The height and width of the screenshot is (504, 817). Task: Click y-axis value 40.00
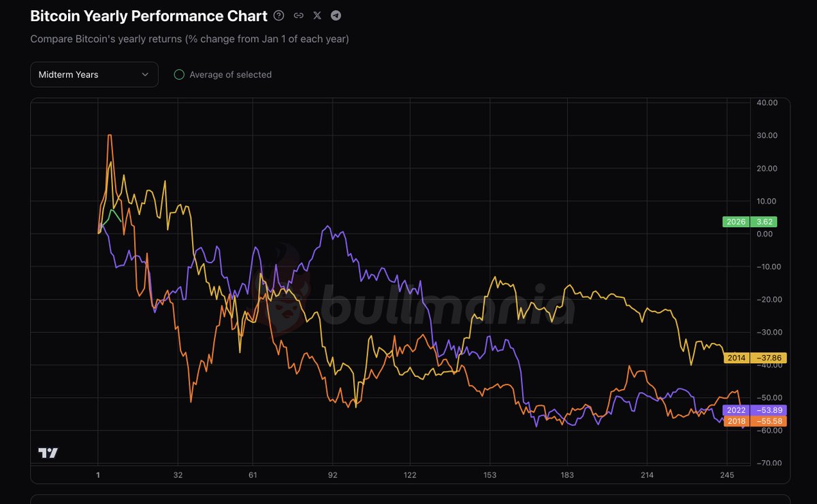767,103
